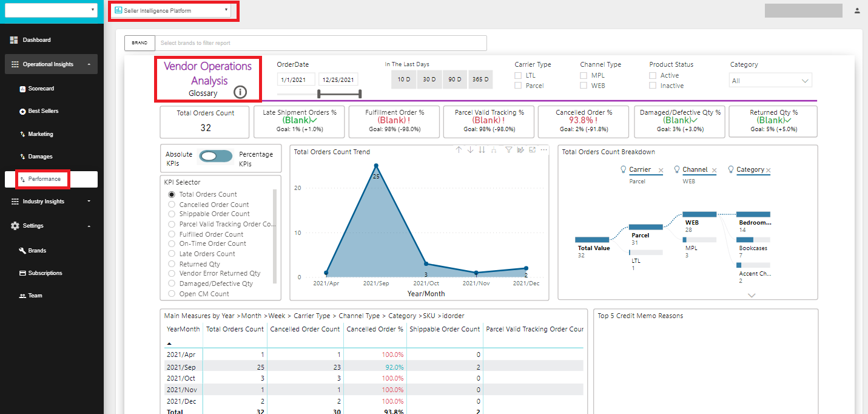Viewport: 868px width, 414px height.
Task: Click lightbulb icon next to Category
Action: point(731,169)
